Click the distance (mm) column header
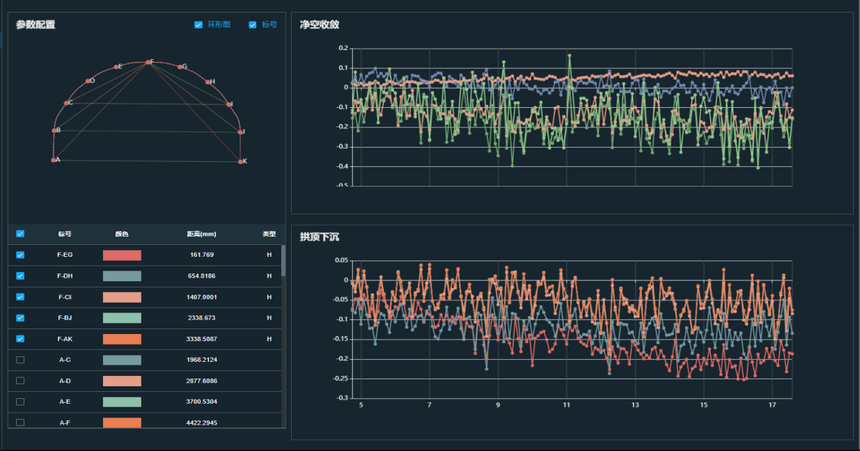The image size is (860, 451). (x=201, y=234)
